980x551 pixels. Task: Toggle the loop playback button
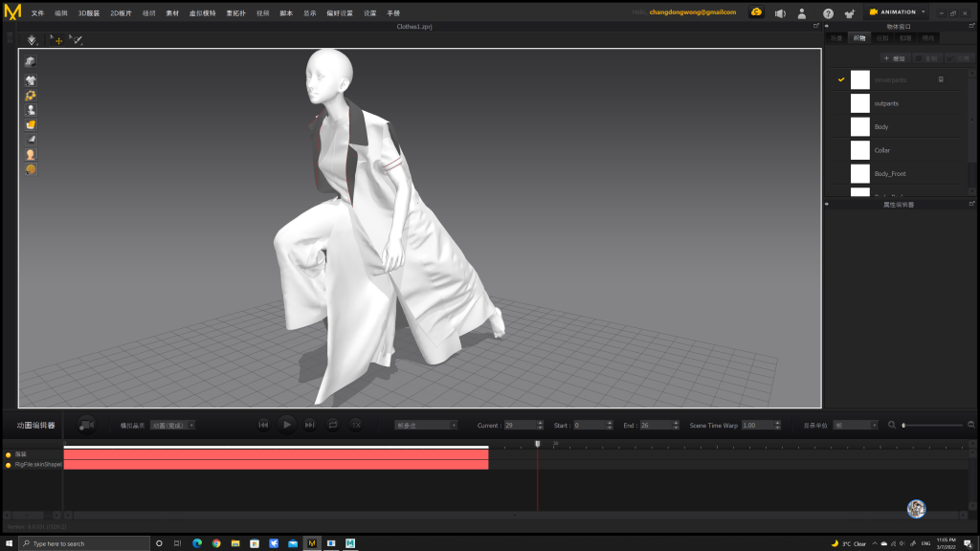[x=333, y=425]
